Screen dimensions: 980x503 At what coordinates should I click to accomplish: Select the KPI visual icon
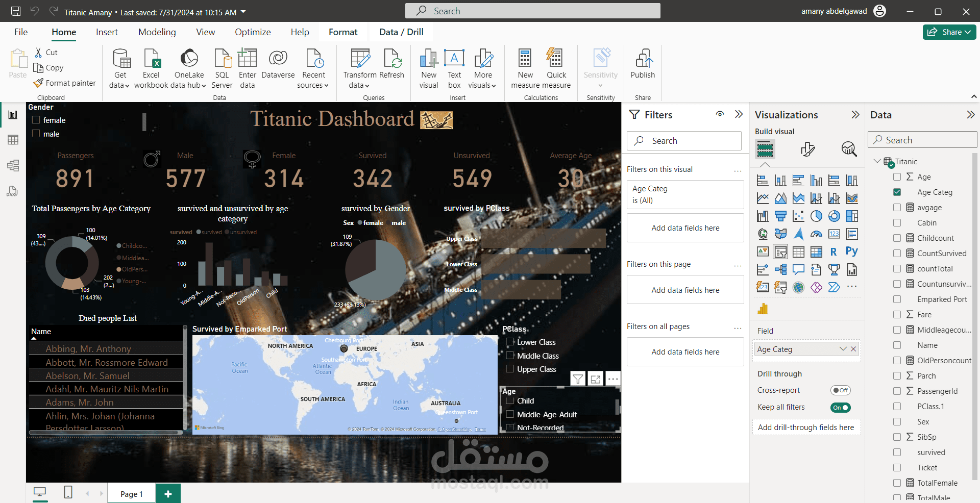pyautogui.click(x=763, y=251)
